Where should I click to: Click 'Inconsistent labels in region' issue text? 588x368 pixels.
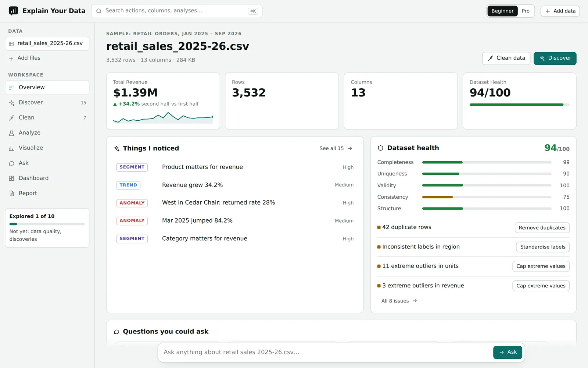tap(421, 247)
